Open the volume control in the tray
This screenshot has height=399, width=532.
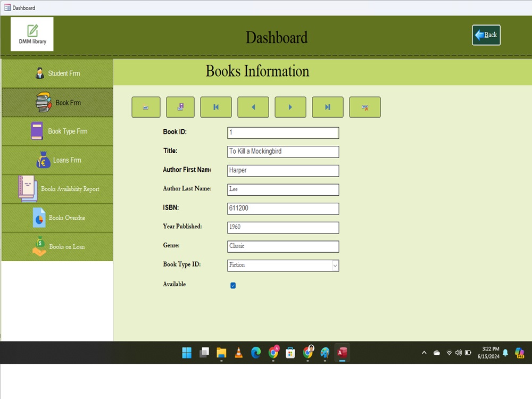click(459, 353)
